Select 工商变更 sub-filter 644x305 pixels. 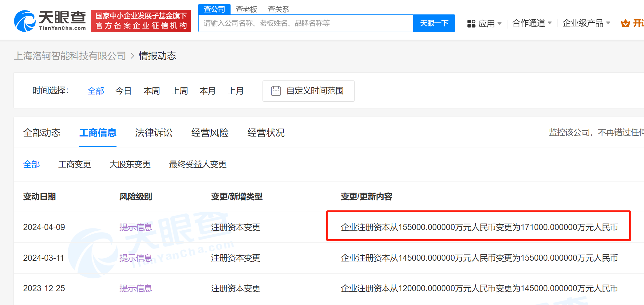pyautogui.click(x=75, y=164)
